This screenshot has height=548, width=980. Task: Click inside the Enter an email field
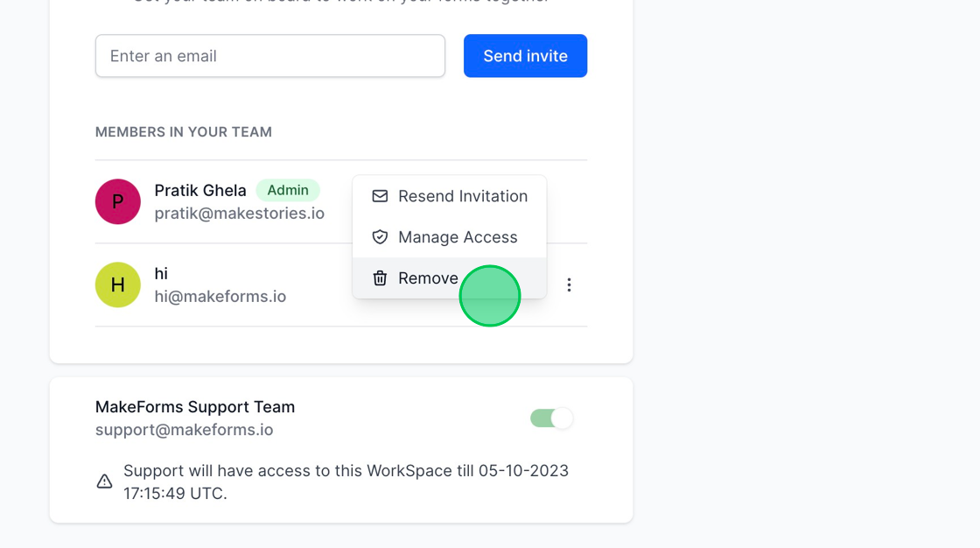click(269, 55)
